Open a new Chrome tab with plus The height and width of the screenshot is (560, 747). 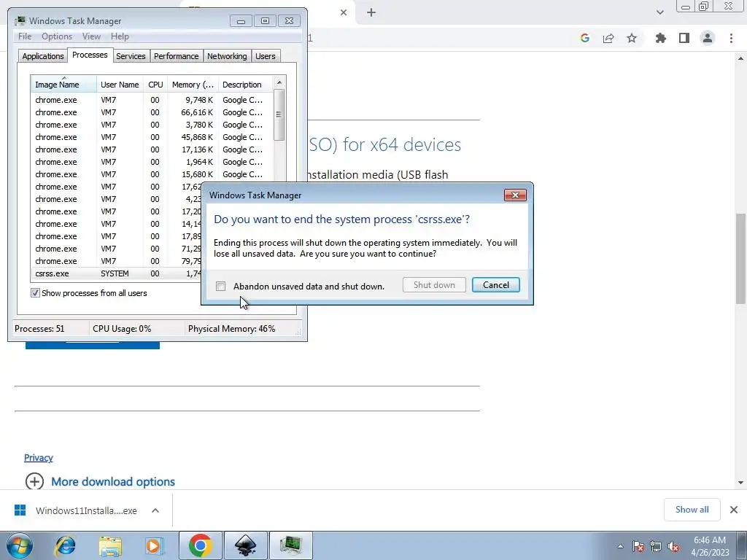[371, 12]
